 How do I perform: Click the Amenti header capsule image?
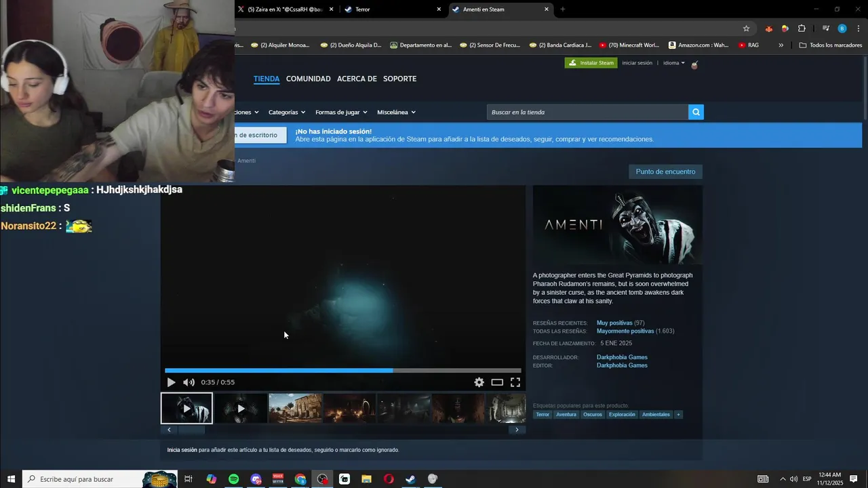[618, 225]
